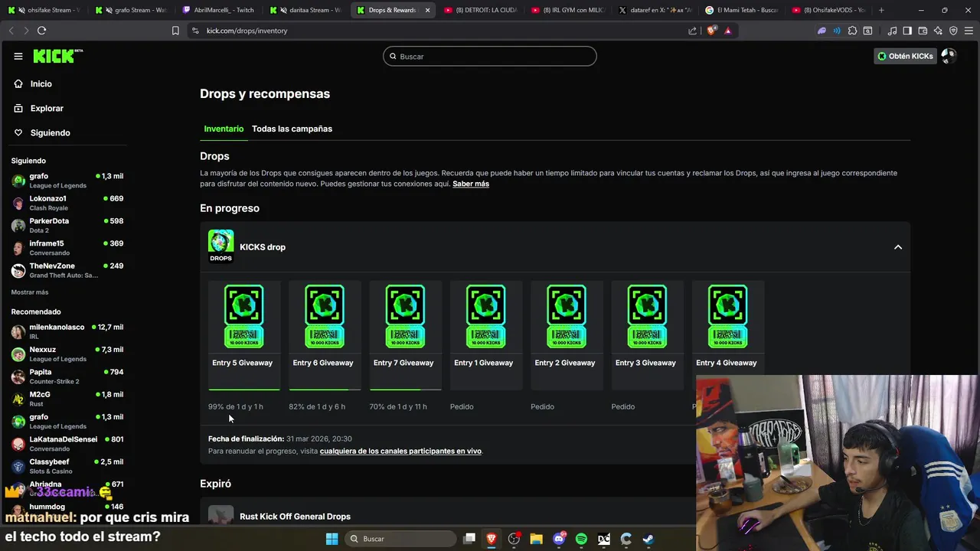Open link to canales participantes en vivo
The image size is (980, 551).
click(400, 452)
